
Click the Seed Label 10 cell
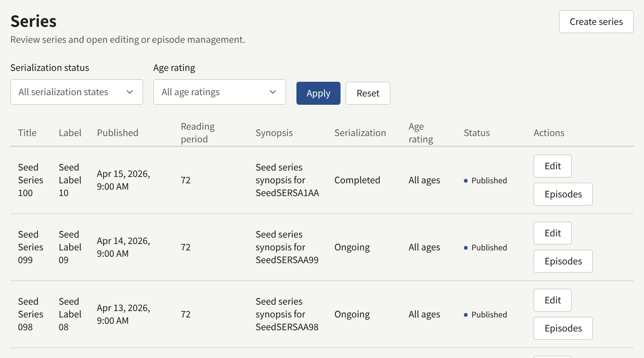click(70, 180)
